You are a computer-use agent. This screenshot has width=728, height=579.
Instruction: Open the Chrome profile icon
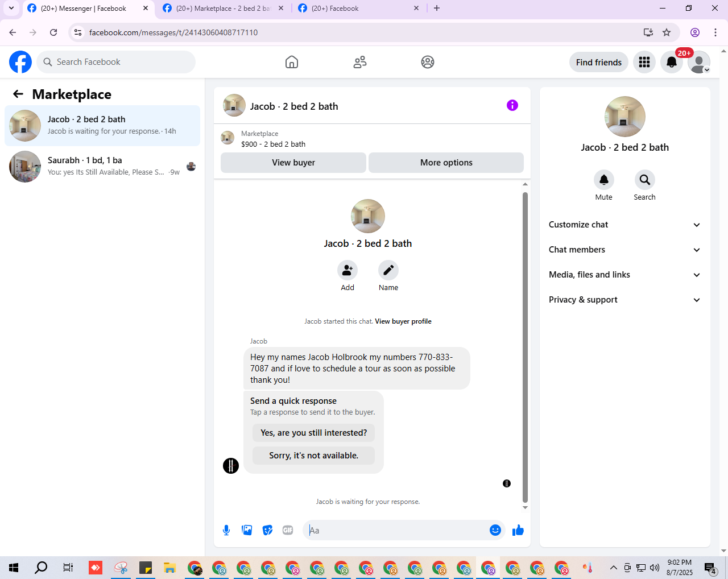[695, 32]
